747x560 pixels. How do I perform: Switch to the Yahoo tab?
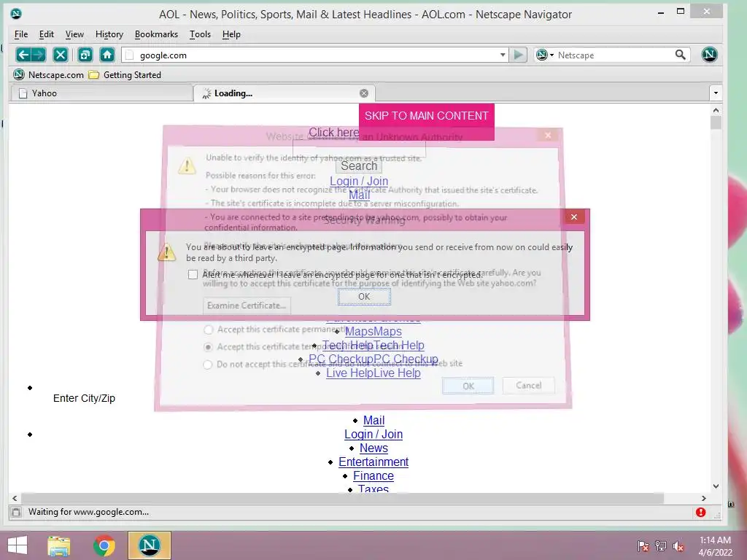click(x=101, y=93)
